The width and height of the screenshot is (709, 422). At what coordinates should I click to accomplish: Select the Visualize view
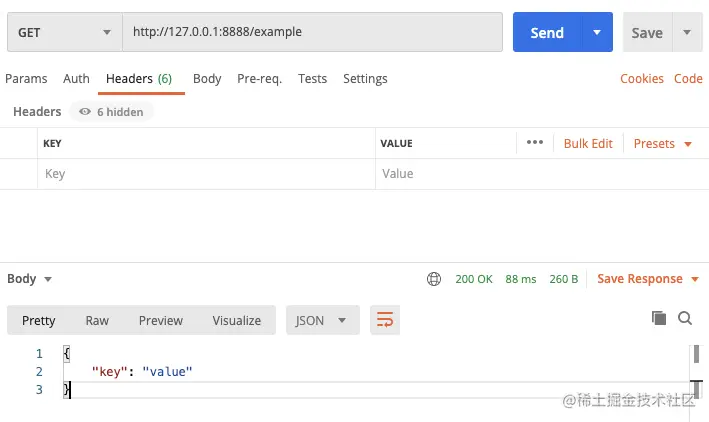click(236, 320)
